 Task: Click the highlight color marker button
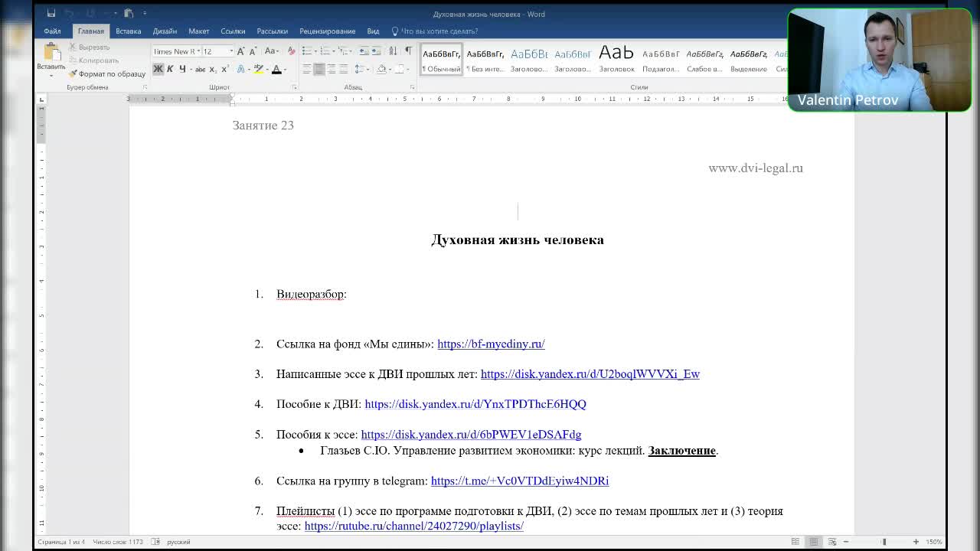click(259, 69)
